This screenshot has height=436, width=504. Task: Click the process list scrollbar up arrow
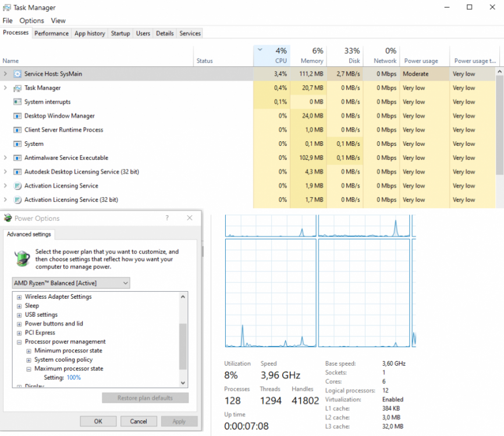click(500, 72)
